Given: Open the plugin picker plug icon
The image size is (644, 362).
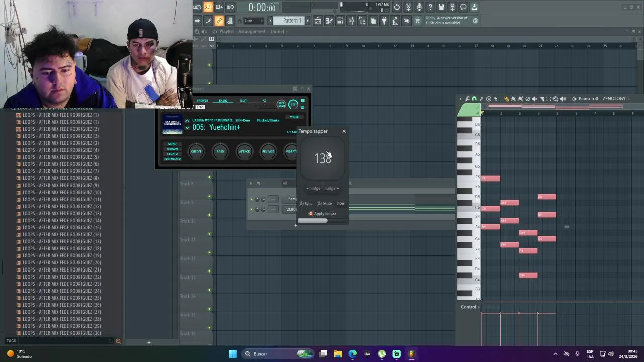Looking at the screenshot, I should point(384,21).
